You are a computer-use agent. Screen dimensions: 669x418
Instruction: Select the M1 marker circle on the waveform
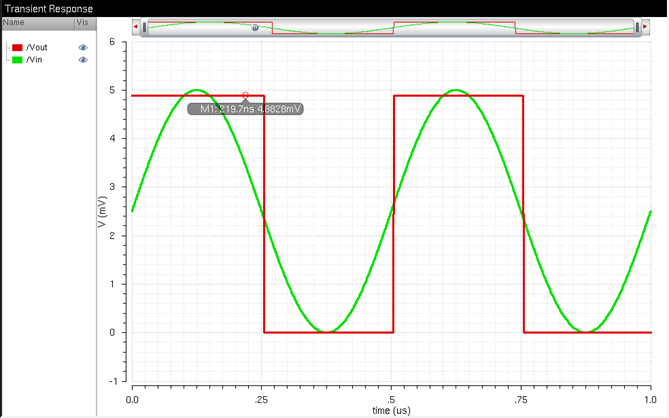coord(245,95)
